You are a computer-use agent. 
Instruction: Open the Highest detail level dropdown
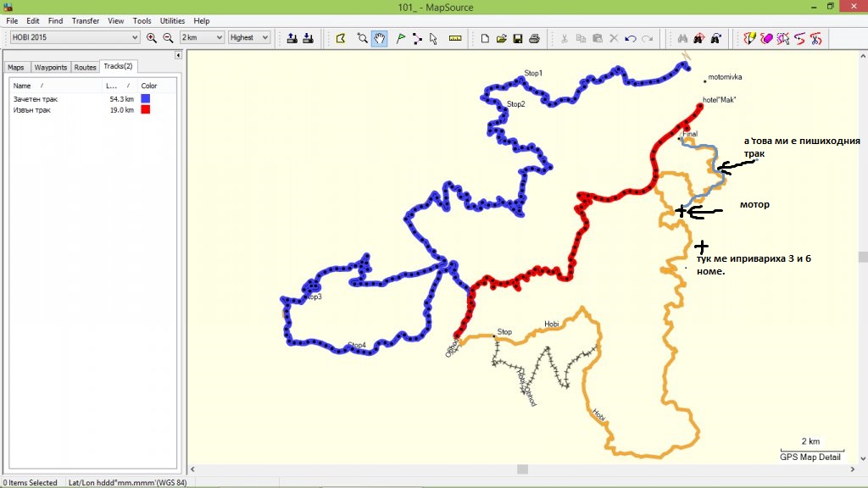[248, 37]
